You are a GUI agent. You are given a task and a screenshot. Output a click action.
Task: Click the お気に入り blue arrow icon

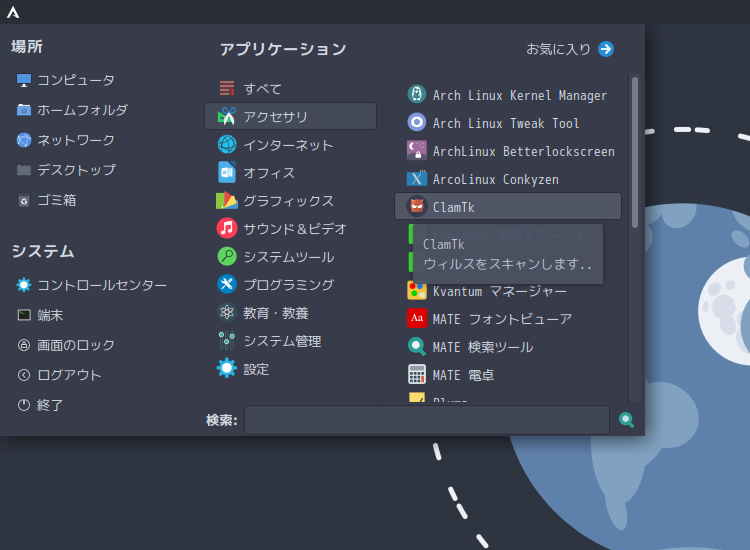pyautogui.click(x=606, y=49)
